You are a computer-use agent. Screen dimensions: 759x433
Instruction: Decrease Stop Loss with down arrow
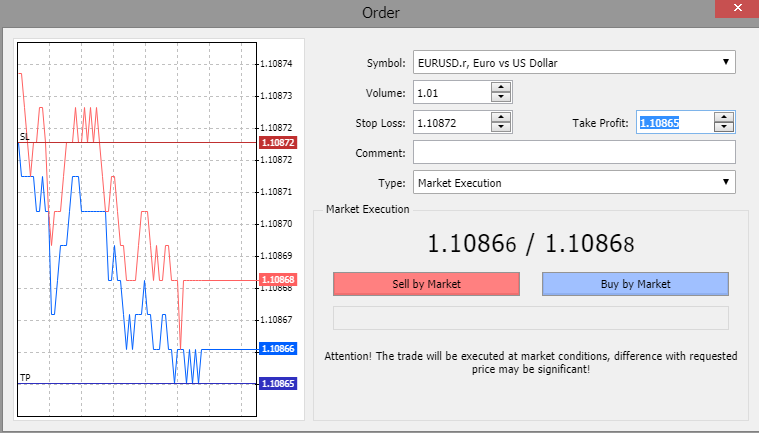pyautogui.click(x=501, y=127)
